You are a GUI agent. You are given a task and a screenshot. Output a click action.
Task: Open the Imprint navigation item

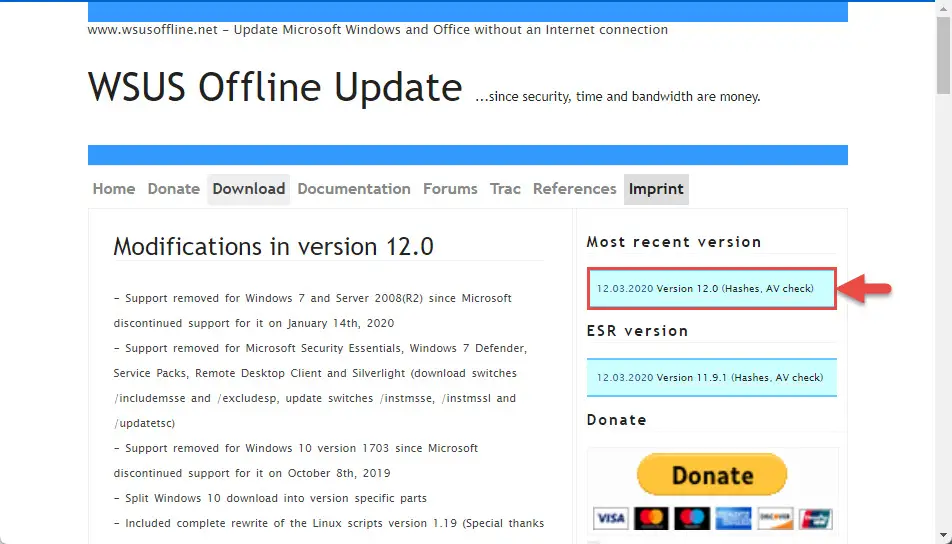[x=656, y=189]
